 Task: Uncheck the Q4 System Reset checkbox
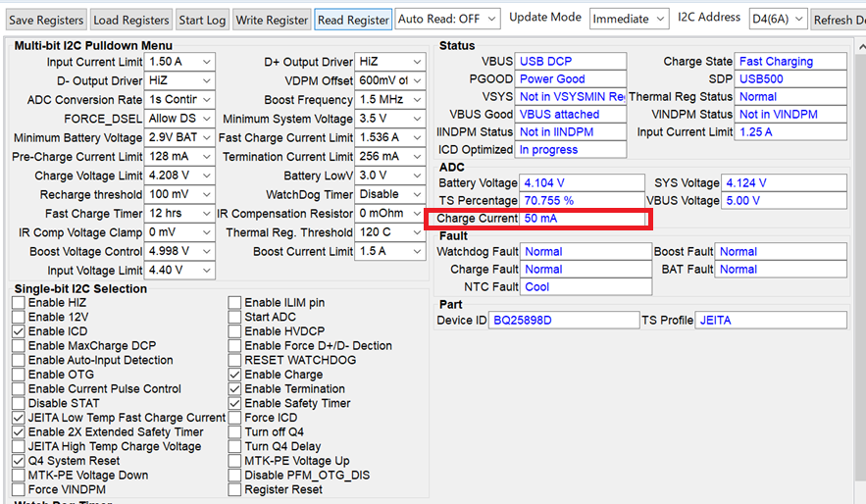pyautogui.click(x=19, y=461)
